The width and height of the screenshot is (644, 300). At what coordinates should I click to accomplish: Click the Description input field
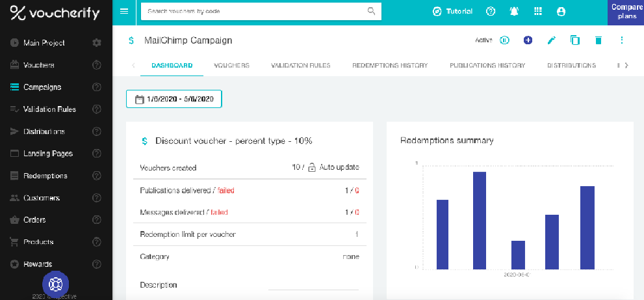(x=313, y=285)
